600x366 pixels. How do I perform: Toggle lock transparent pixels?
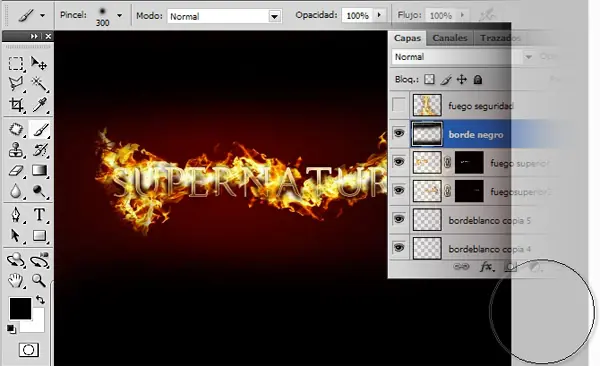[430, 79]
